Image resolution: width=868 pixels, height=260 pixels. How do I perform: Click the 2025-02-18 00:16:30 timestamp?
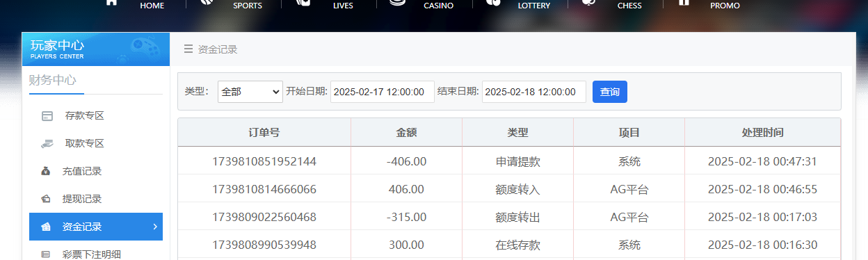(762, 245)
